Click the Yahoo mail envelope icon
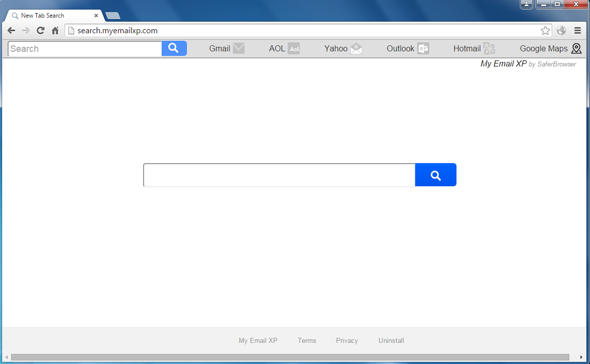590x364 pixels. pos(356,48)
